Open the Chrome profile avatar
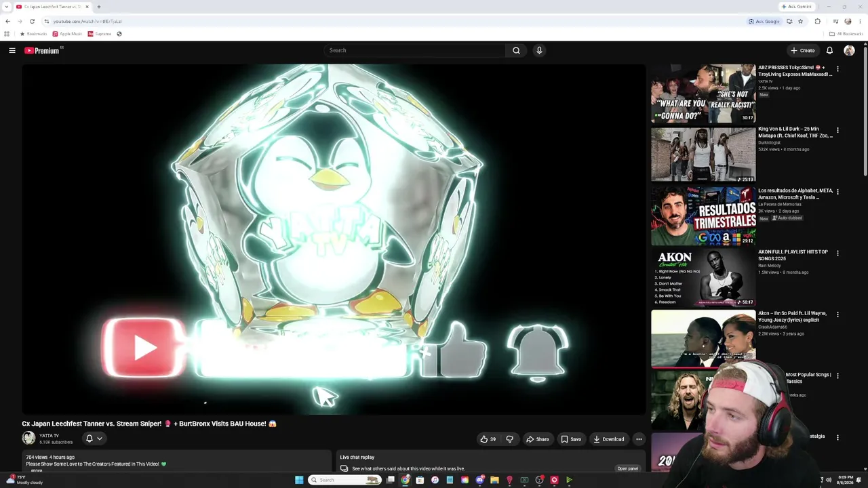868x488 pixels. [x=848, y=21]
